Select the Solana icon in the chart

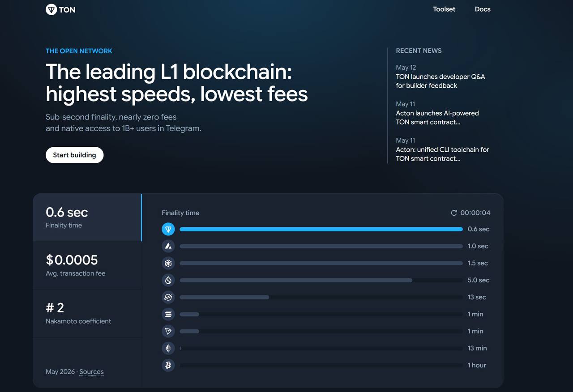coord(168,314)
